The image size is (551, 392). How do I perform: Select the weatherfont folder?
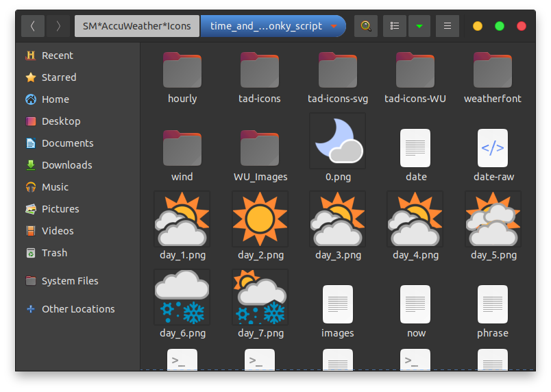pos(493,70)
